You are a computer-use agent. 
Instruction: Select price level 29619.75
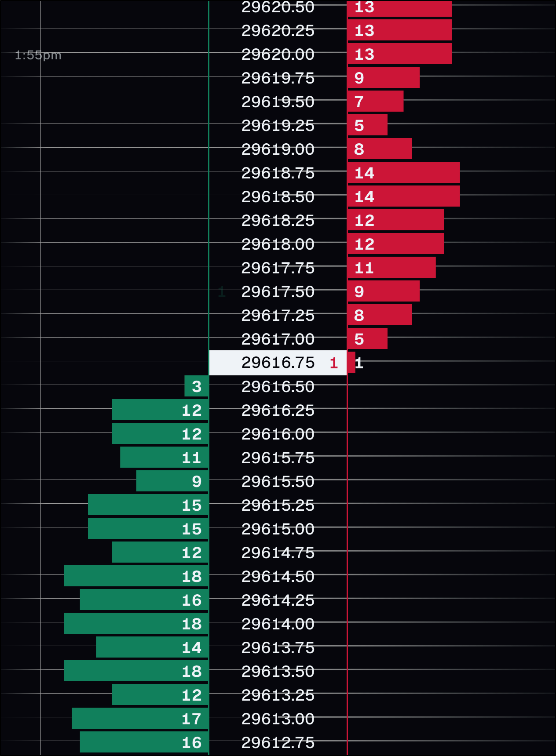[x=278, y=78]
